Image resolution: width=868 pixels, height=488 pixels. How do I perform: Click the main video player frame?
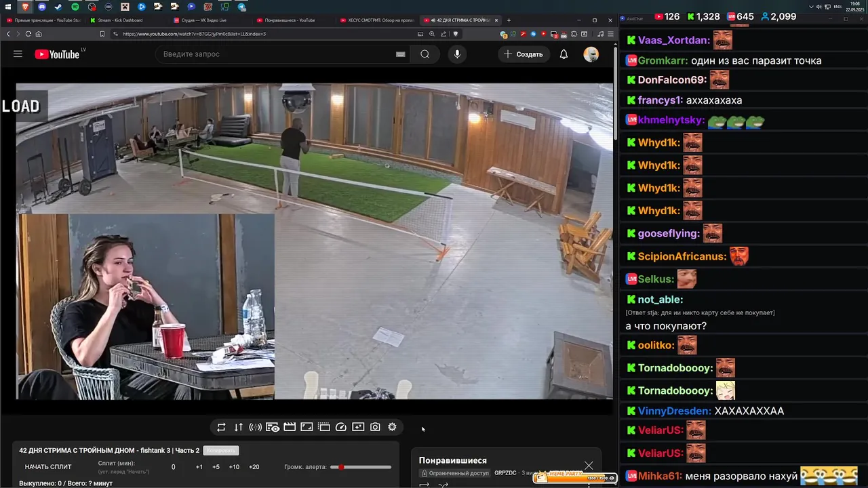click(315, 241)
